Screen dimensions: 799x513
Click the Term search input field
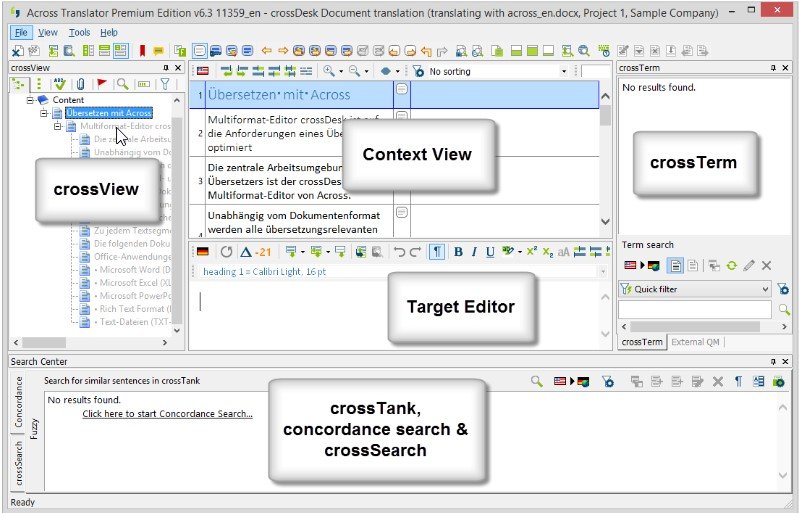pyautogui.click(x=695, y=309)
